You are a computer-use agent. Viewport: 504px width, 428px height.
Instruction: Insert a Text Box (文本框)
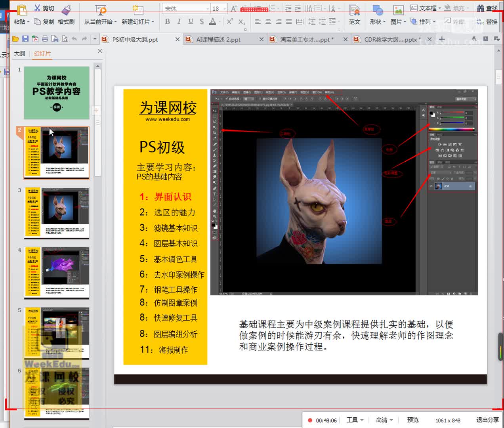(425, 8)
